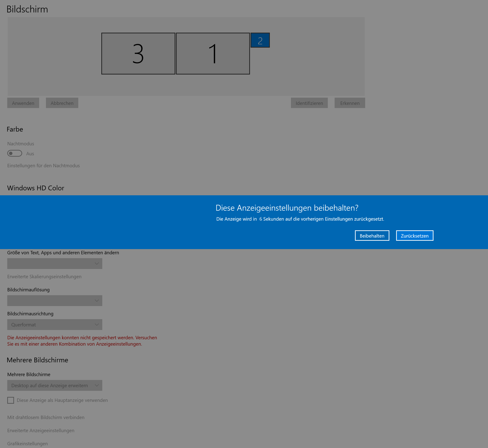Check Diese Anzeige als Hauptanzeige verwenden
Image resolution: width=488 pixels, height=448 pixels.
click(11, 400)
